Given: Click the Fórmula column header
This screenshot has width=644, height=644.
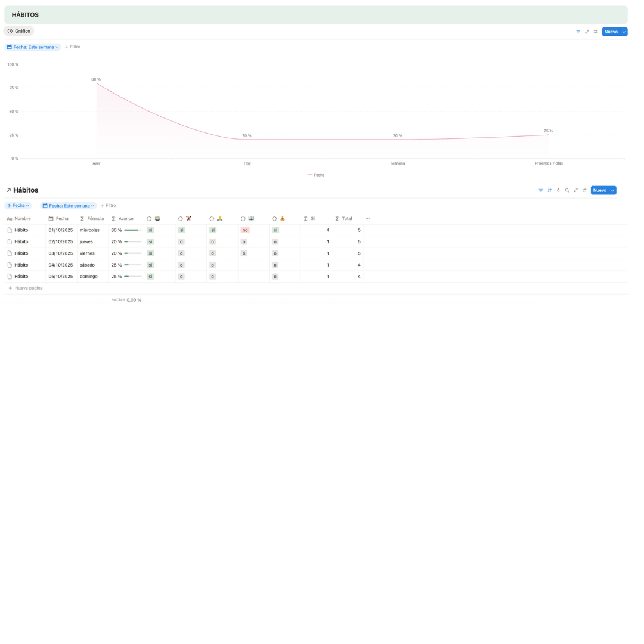Looking at the screenshot, I should pos(92,218).
